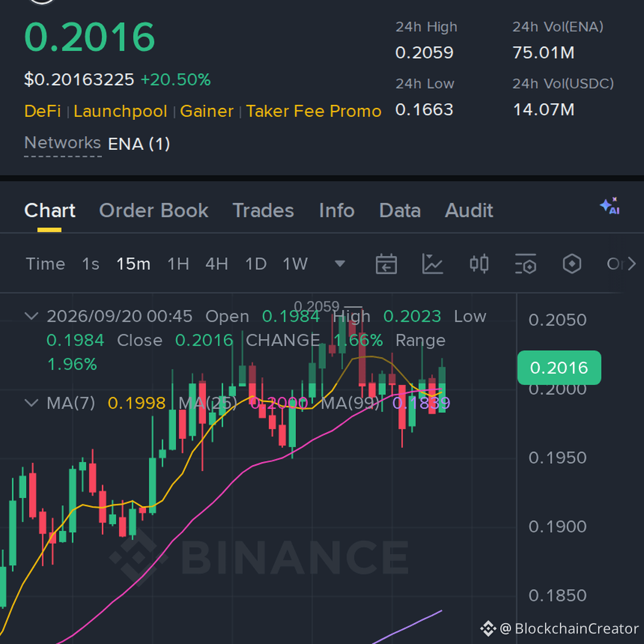The image size is (644, 644).
Task: Select the 15m time interval
Action: point(133,264)
